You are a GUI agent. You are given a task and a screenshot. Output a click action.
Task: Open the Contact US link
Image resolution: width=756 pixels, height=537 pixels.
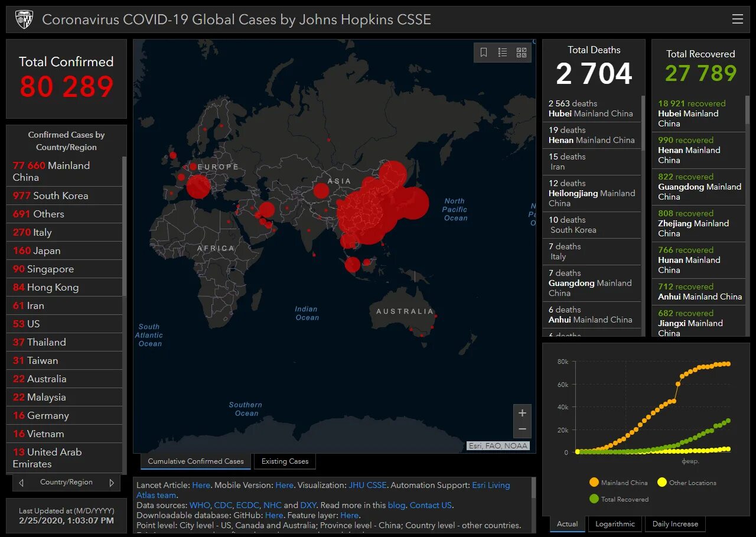click(x=431, y=505)
